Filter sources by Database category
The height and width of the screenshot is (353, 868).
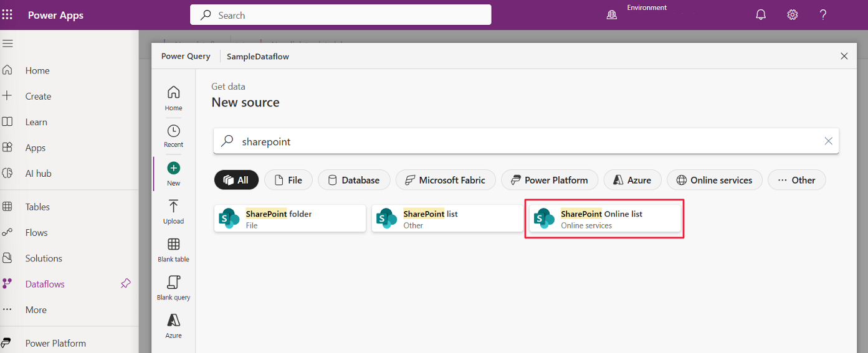tap(354, 180)
